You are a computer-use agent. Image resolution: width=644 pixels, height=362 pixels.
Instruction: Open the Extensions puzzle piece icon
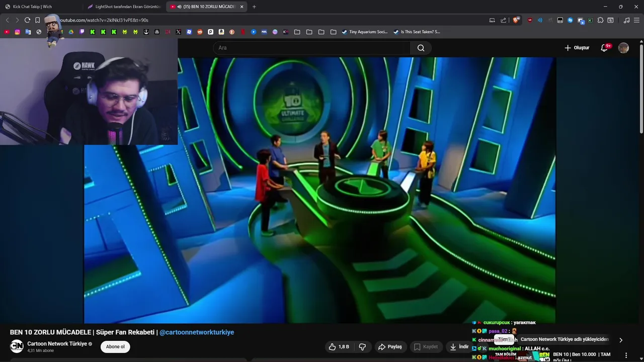point(600,20)
